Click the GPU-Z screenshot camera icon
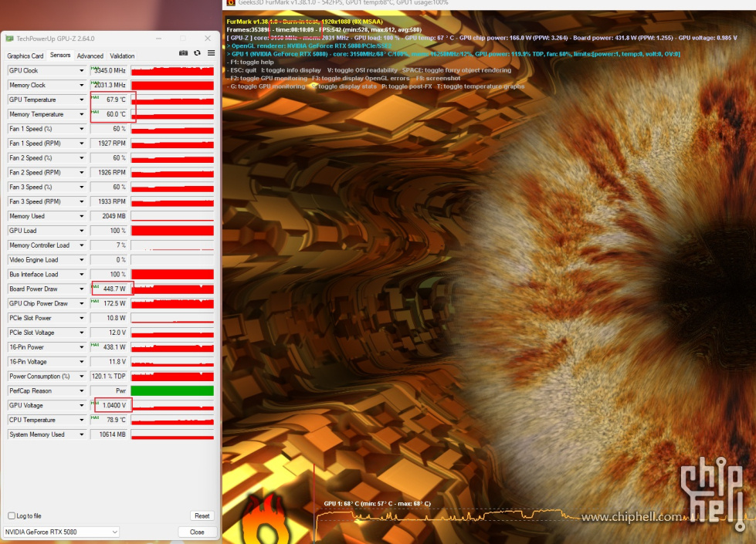Screen dimensions: 756x544 click(183, 53)
